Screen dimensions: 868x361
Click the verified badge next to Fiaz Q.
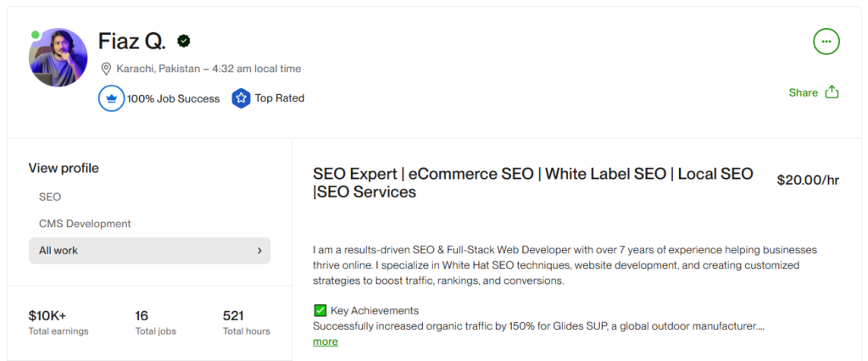(183, 41)
